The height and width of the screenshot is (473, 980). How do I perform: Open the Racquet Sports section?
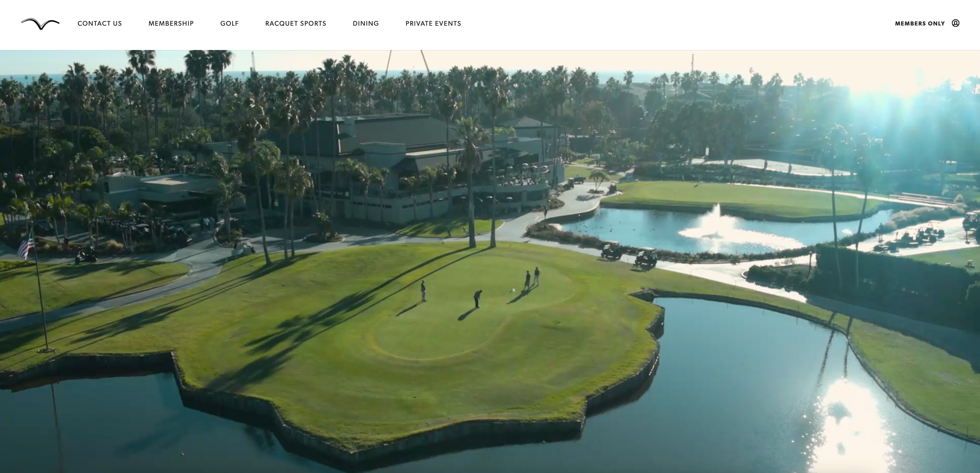tap(296, 23)
